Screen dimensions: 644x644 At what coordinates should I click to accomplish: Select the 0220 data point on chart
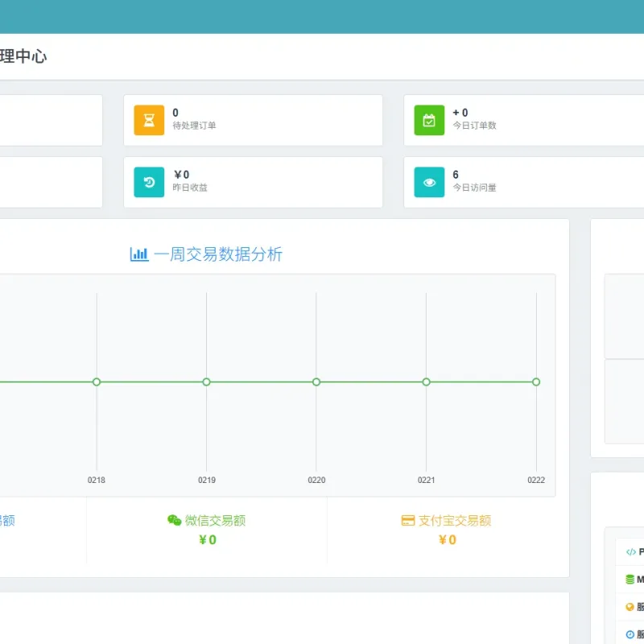coord(316,382)
